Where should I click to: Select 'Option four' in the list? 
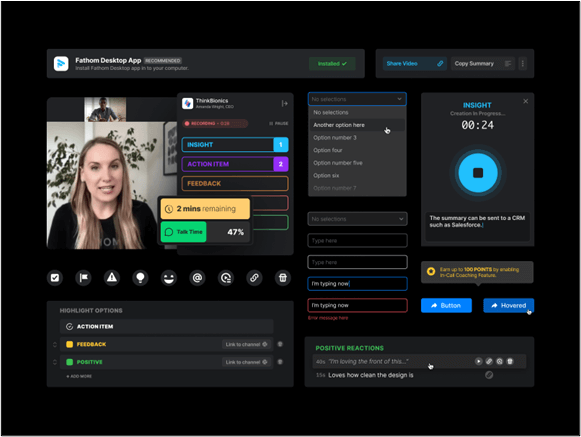[x=357, y=150]
